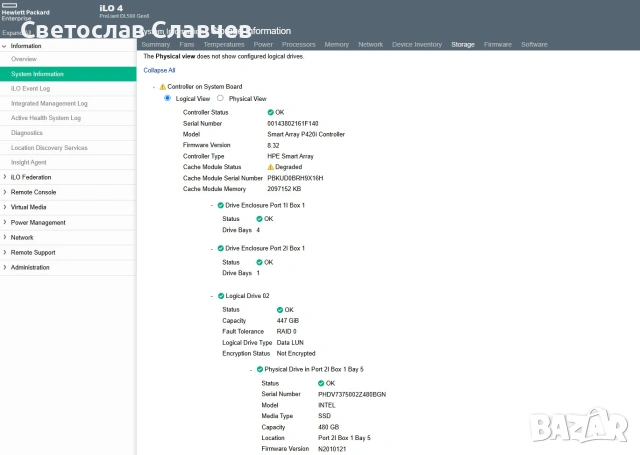The height and width of the screenshot is (455, 640).
Task: Expand the Administration sidebar group
Action: coord(4,267)
